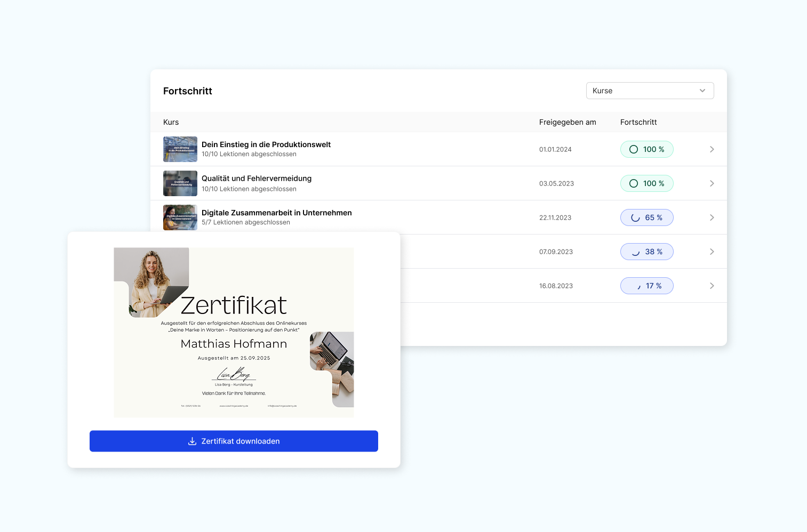807x532 pixels.
Task: Click the 38 % progress badge
Action: [x=646, y=252]
